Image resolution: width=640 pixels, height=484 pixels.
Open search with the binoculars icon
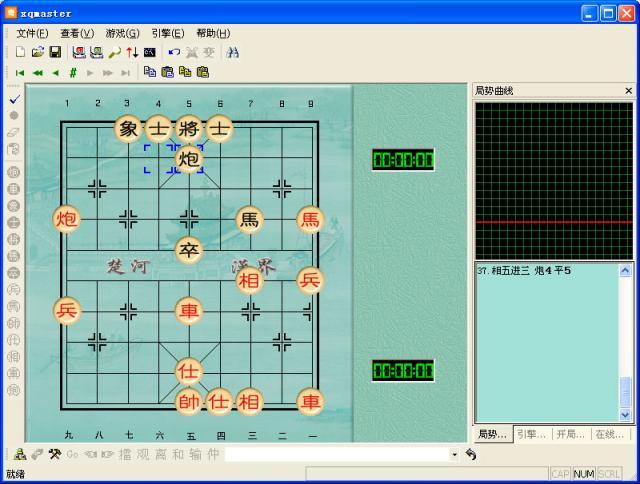[233, 52]
